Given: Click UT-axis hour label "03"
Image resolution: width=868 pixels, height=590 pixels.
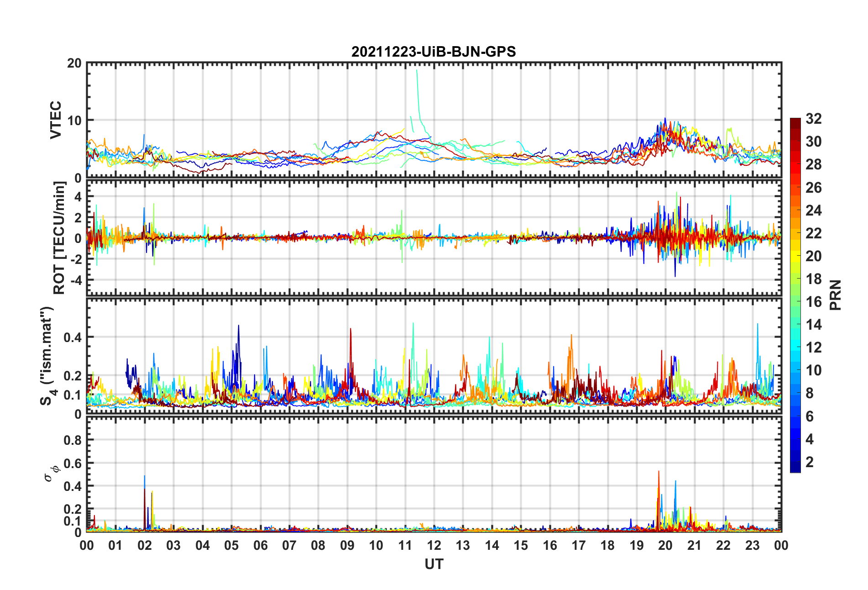Looking at the screenshot, I should click(x=173, y=546).
